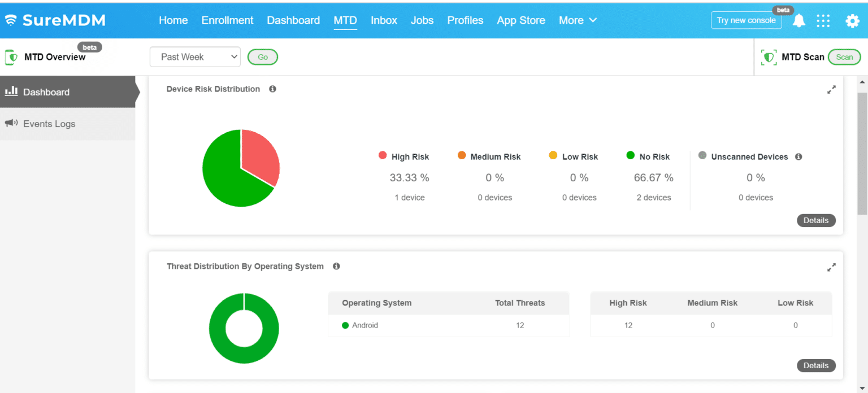Viewport: 868px width, 393px height.
Task: Open Events Logs from the sidebar
Action: coord(49,124)
